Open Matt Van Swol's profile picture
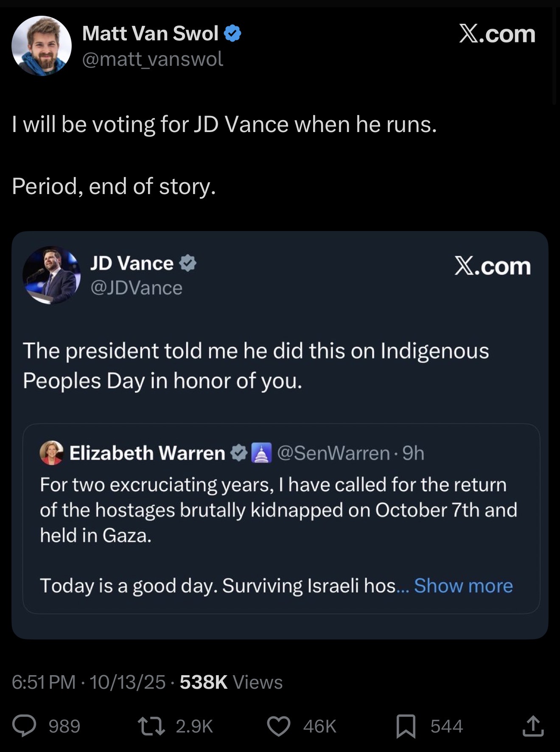The width and height of the screenshot is (560, 752). (x=42, y=46)
